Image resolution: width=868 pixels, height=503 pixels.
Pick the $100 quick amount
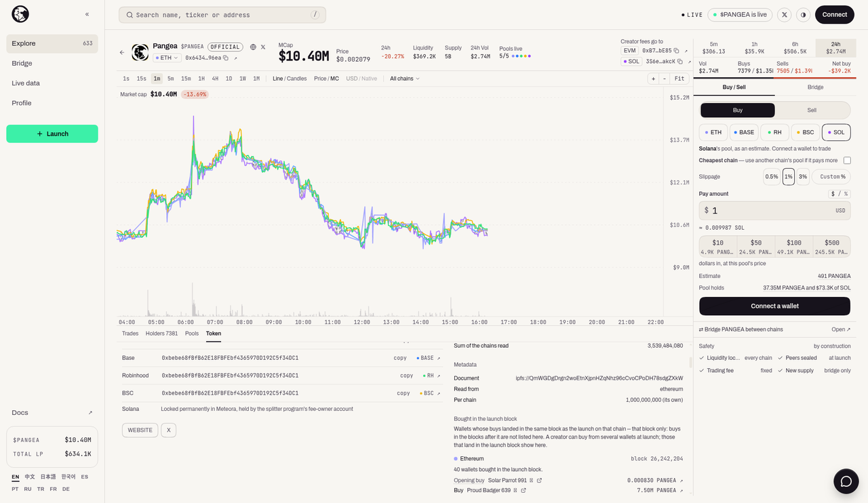[793, 247]
